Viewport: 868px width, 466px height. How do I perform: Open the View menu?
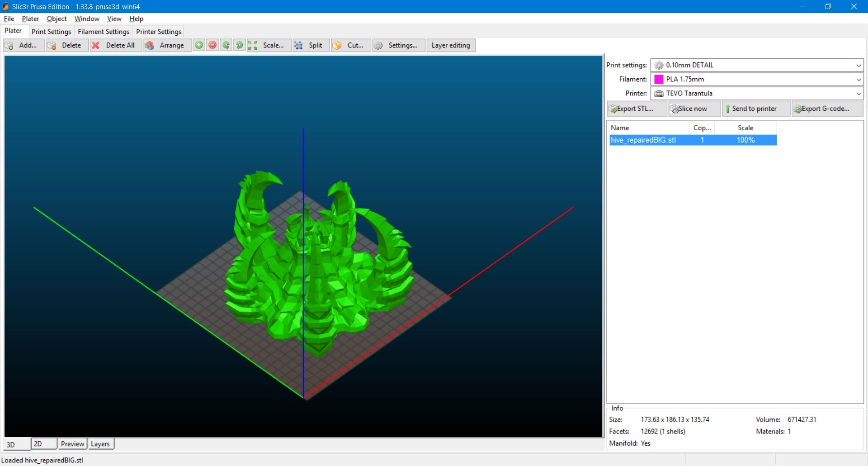[x=114, y=19]
